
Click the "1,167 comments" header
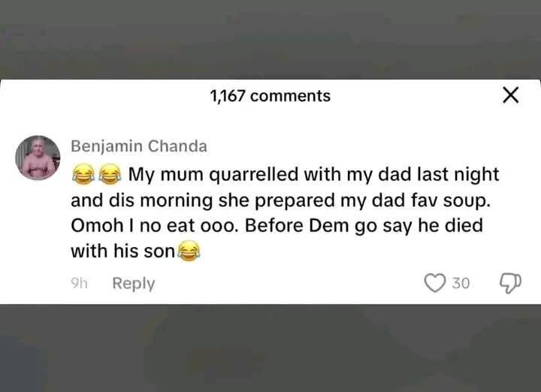[270, 96]
